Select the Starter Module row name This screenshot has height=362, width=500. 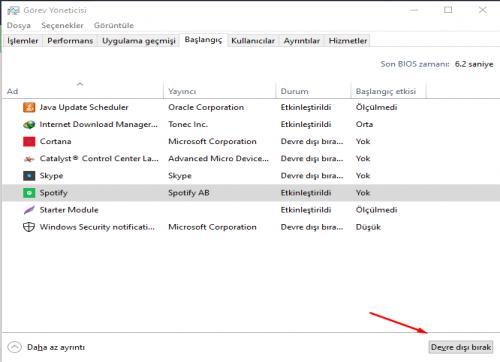(69, 210)
